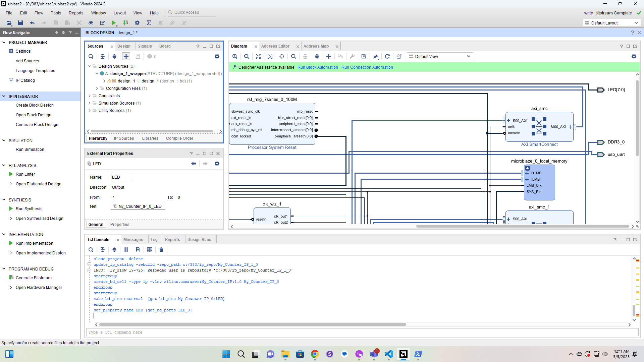Click inside the Tcl command input field
The height and width of the screenshot is (362, 644).
[x=235, y=332]
